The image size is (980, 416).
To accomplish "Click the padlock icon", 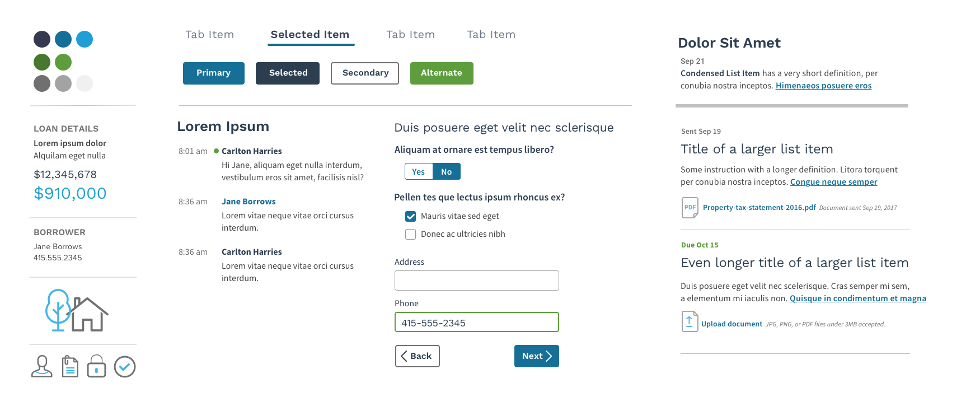I will click(96, 366).
